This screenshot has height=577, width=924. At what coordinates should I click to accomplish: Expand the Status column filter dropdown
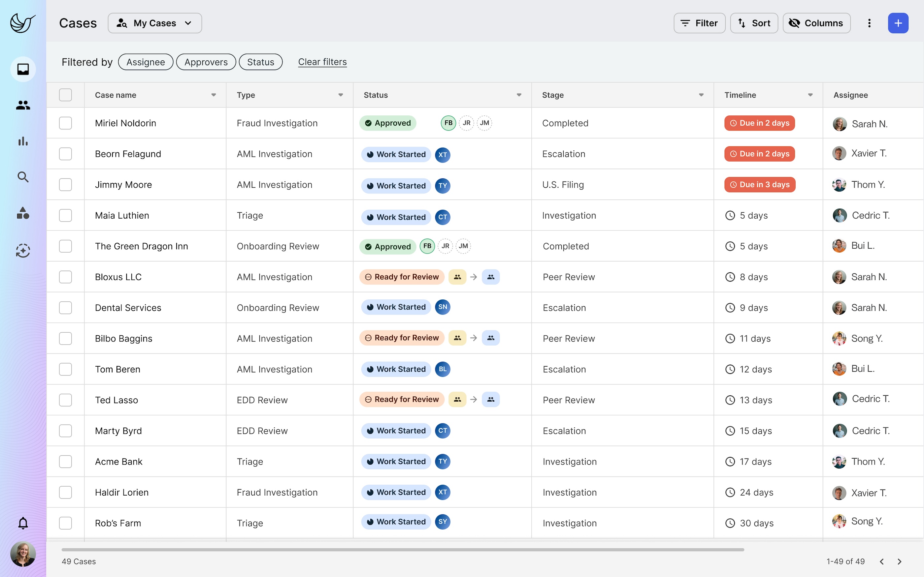pyautogui.click(x=519, y=95)
